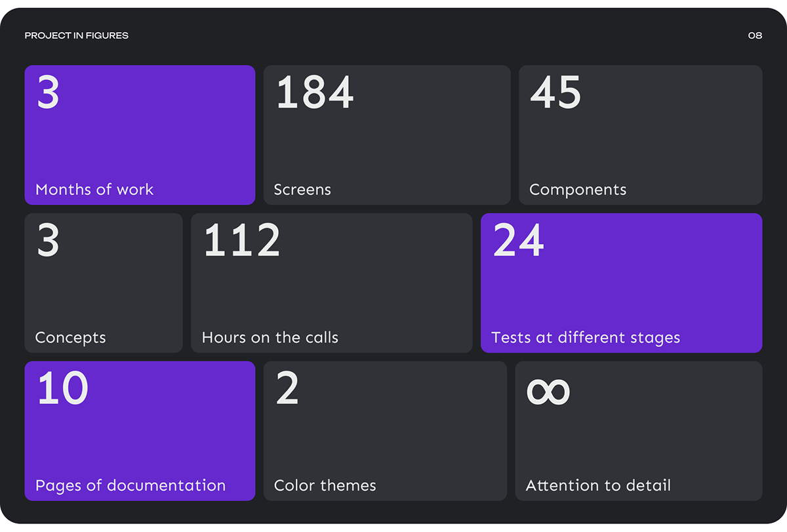Click the number 10

point(62,388)
